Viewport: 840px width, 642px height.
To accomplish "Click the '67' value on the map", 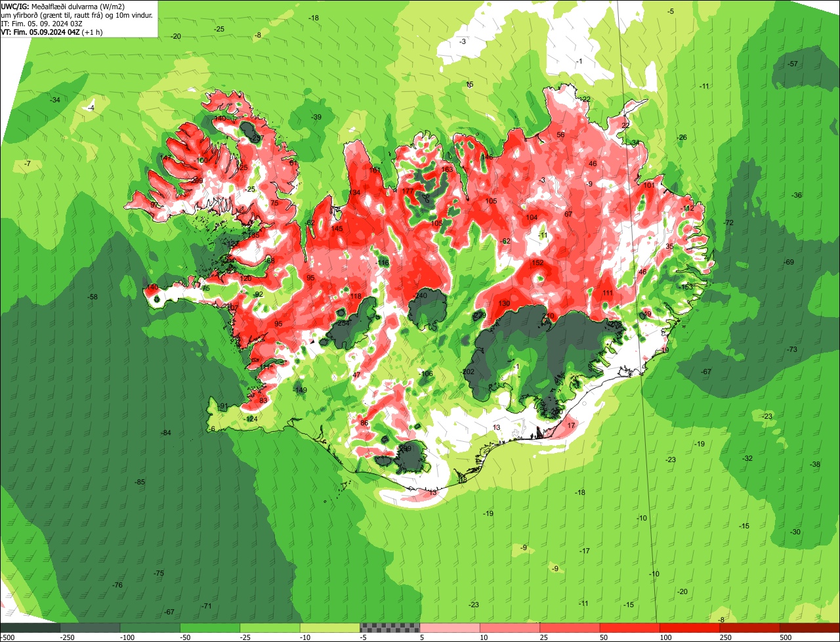I will [x=568, y=214].
